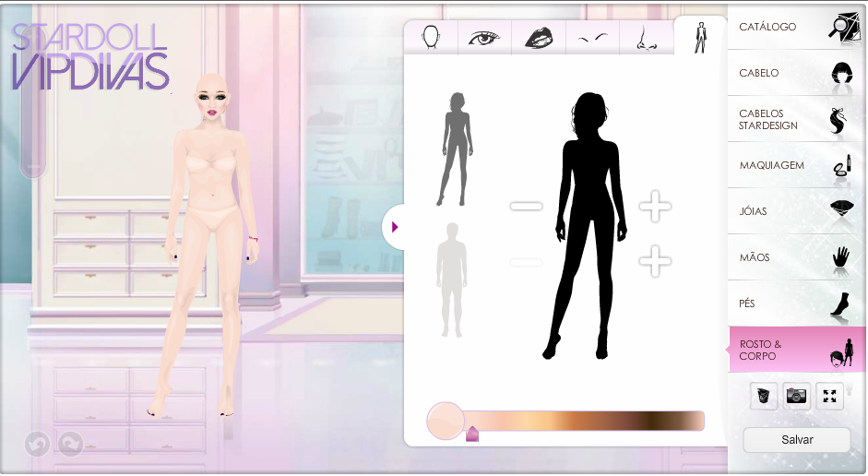Open the Pés section
This screenshot has width=868, height=476.
pyautogui.click(x=797, y=303)
